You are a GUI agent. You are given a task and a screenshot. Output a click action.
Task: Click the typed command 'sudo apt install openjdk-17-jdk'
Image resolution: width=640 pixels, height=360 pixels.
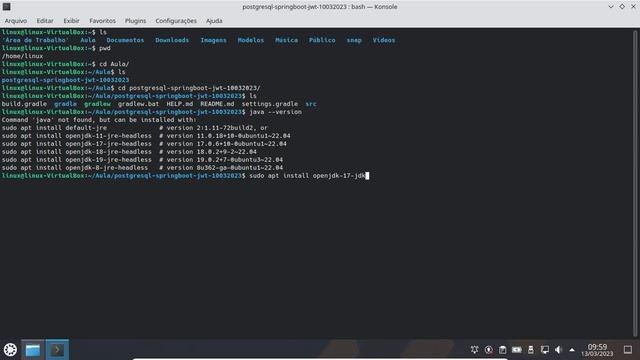(307, 176)
